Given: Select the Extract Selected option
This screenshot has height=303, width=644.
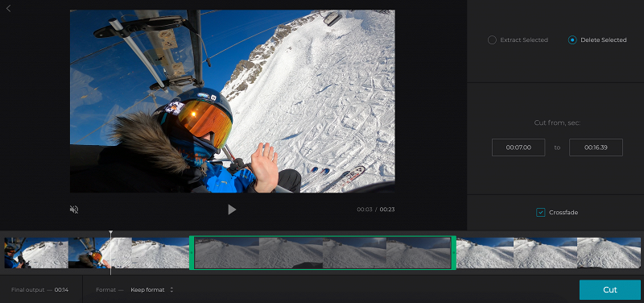Looking at the screenshot, I should click(x=518, y=39).
